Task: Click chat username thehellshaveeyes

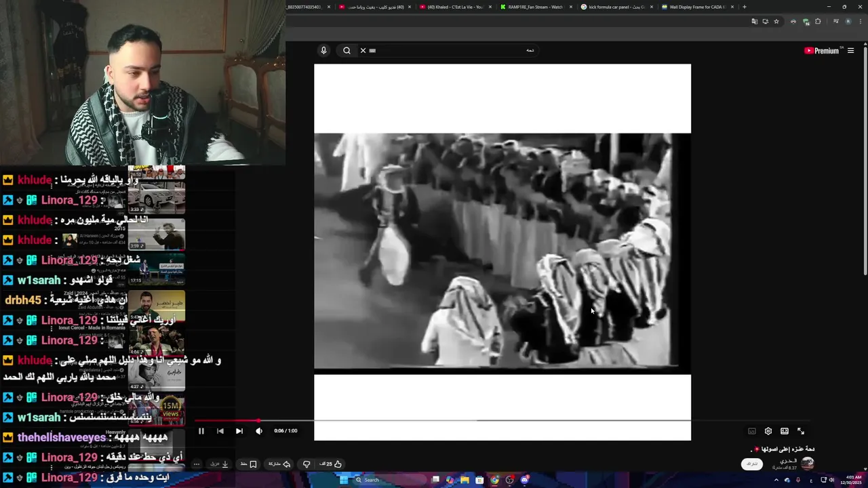Action: pos(62,438)
